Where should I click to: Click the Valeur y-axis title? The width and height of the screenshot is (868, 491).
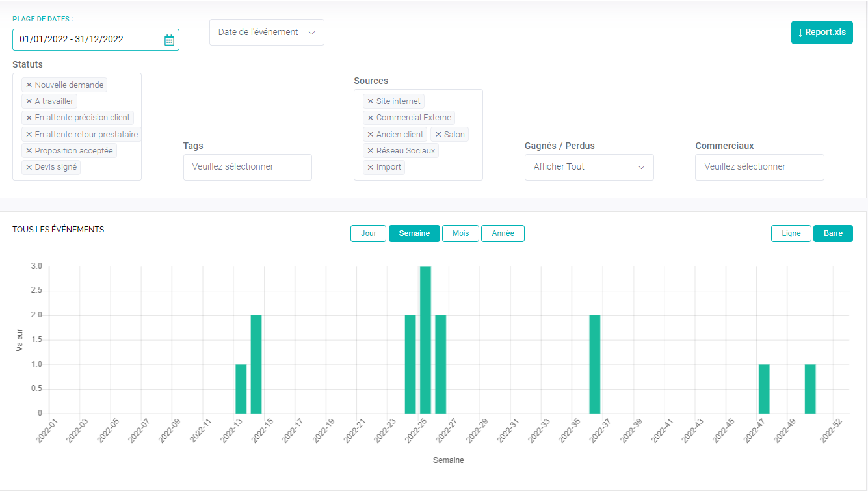[20, 339]
